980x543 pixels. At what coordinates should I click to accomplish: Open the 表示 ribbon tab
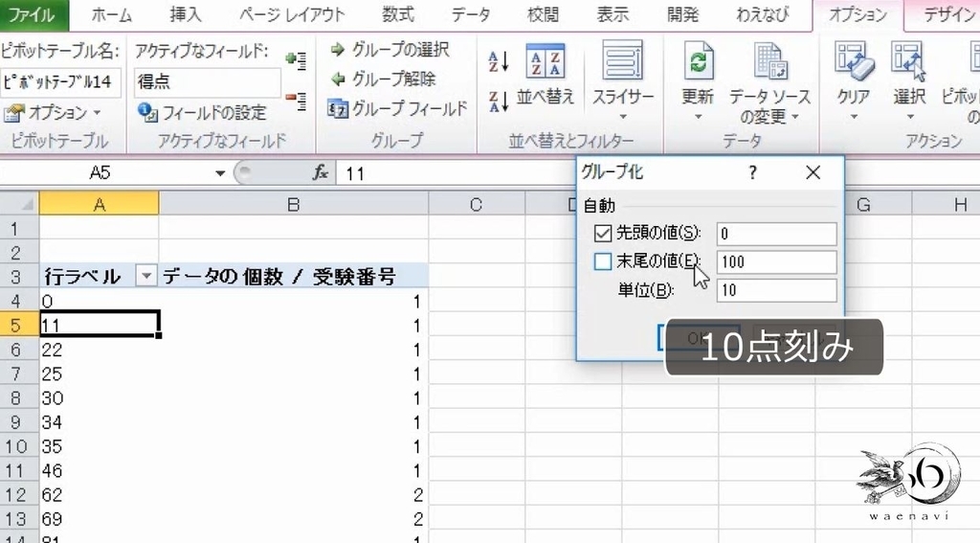(612, 15)
